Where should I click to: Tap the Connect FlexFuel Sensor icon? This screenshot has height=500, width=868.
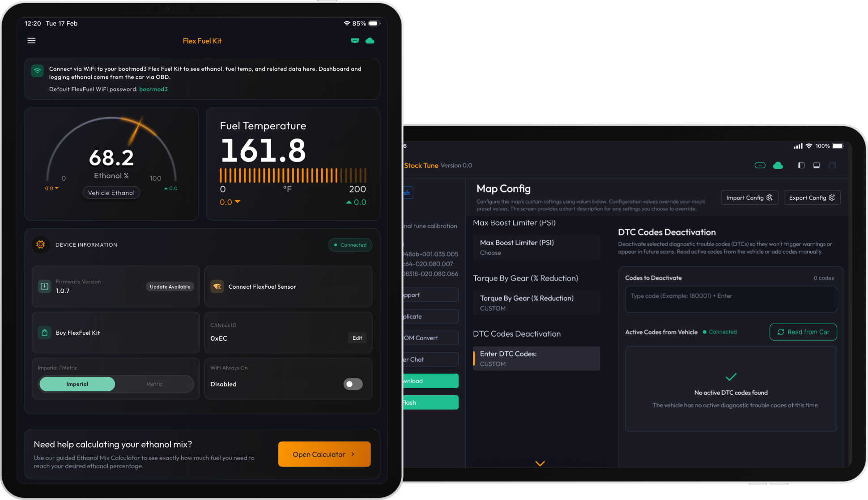[x=217, y=286]
